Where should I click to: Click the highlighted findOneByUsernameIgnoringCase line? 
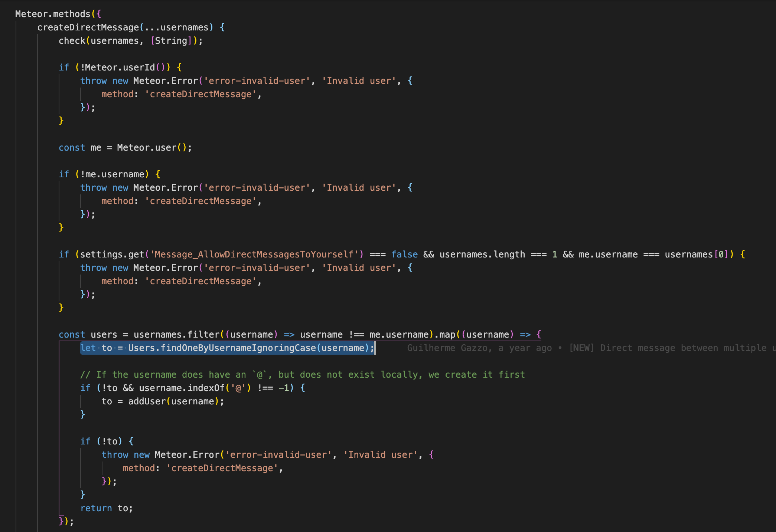click(226, 348)
